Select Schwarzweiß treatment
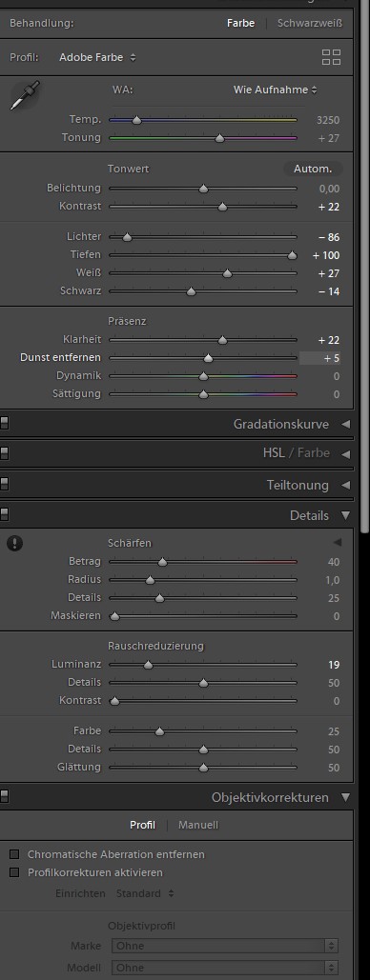Screen dimensions: 370x980 click(310, 23)
